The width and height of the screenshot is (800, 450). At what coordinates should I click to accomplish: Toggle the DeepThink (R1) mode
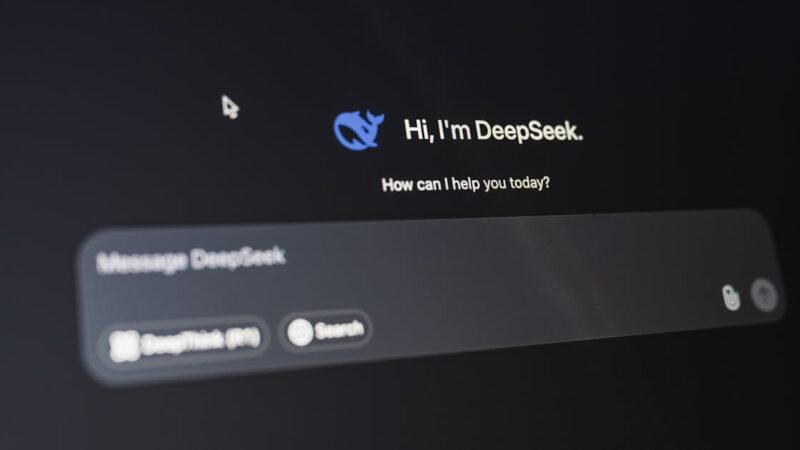click(x=186, y=341)
